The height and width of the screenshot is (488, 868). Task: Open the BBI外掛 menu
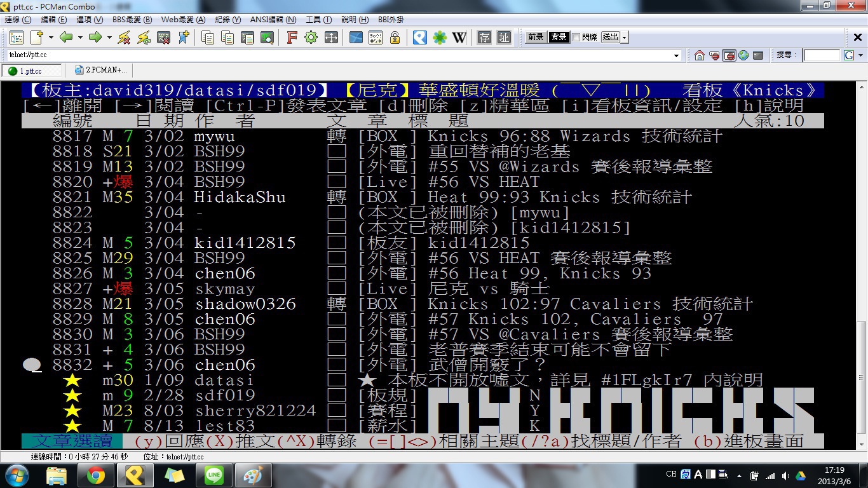click(x=391, y=20)
